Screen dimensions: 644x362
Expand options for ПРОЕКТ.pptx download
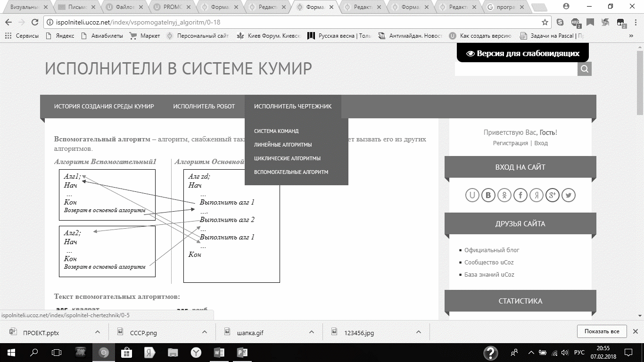(98, 332)
